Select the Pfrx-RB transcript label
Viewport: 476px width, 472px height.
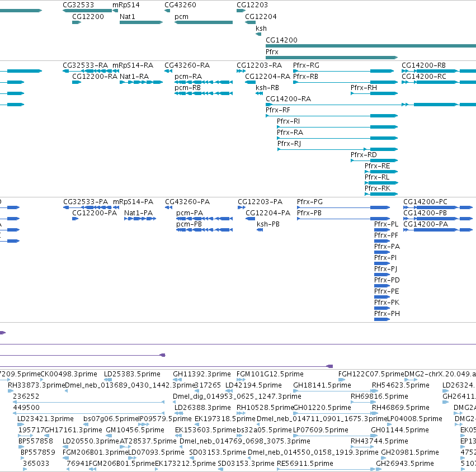coord(305,77)
